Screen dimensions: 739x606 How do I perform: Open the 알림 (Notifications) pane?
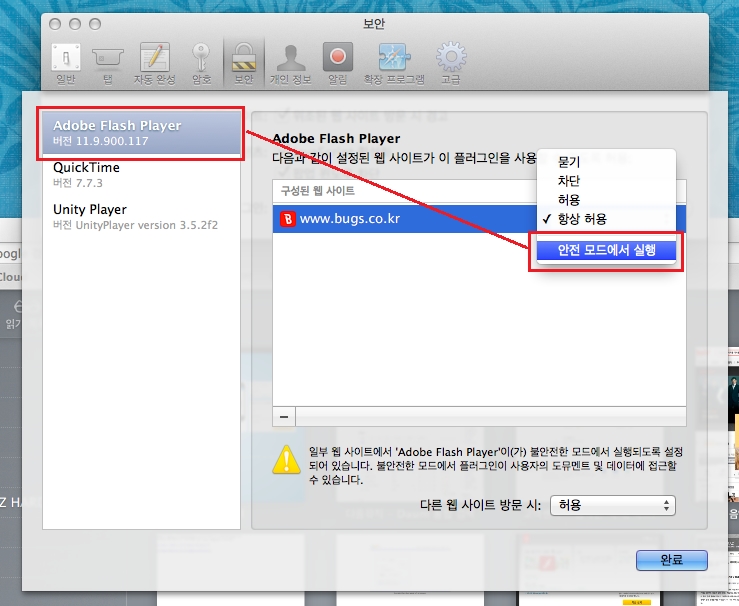click(337, 65)
